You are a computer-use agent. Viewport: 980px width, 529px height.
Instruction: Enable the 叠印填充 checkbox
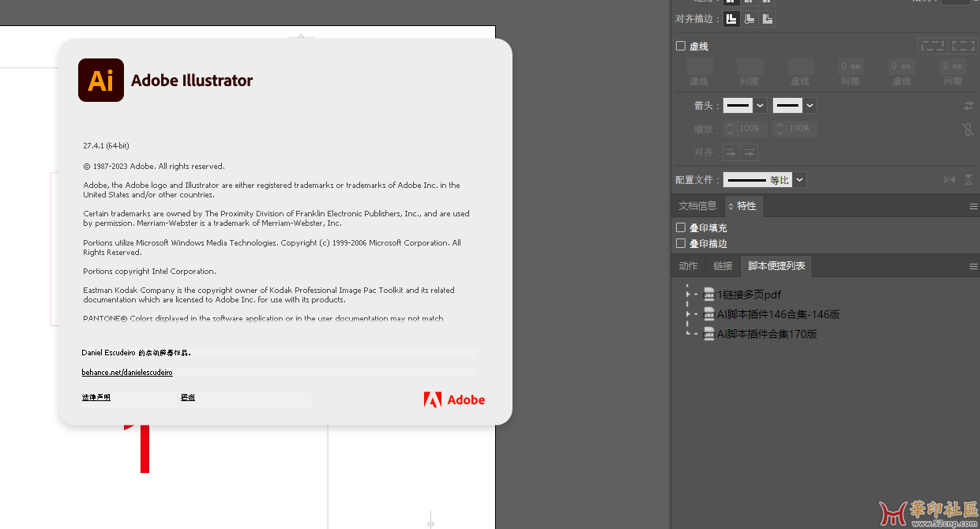click(x=681, y=227)
